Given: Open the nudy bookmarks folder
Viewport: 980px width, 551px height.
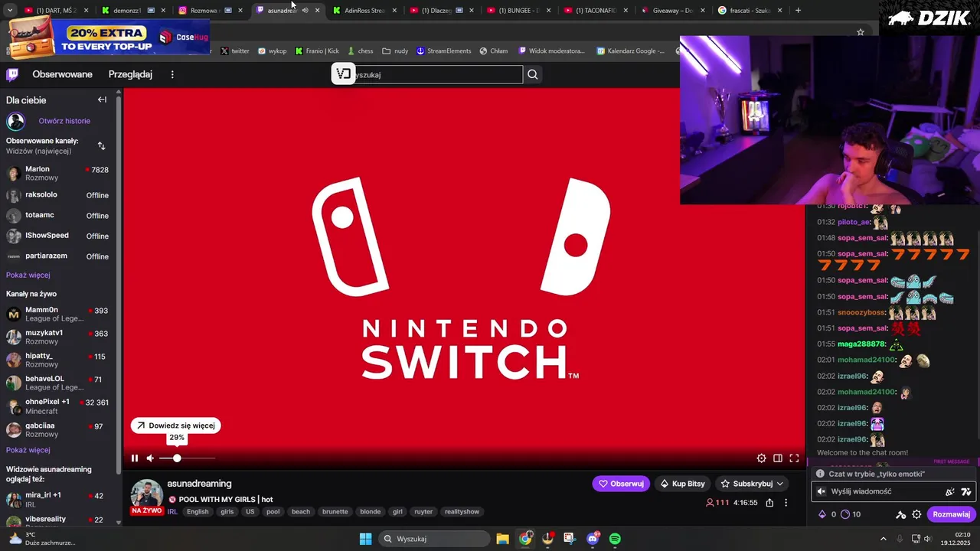Looking at the screenshot, I should point(395,51).
